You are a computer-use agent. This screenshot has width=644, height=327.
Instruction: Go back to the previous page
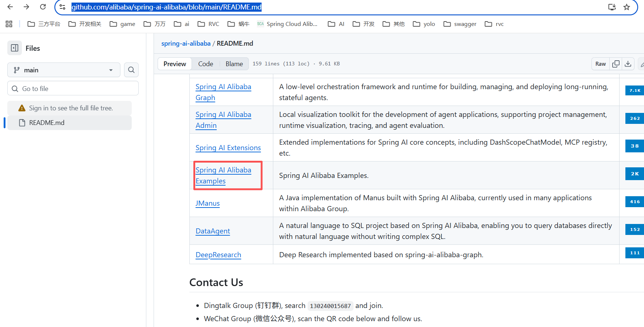pyautogui.click(x=10, y=7)
